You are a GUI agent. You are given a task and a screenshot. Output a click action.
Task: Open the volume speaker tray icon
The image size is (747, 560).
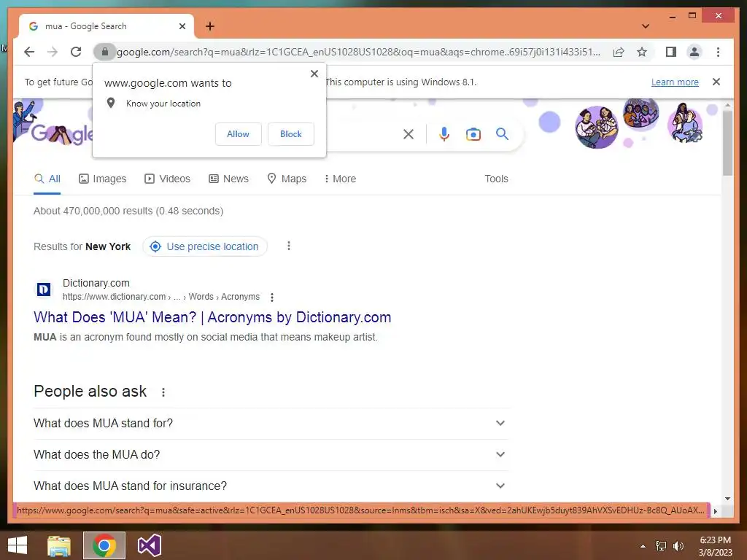[678, 546]
